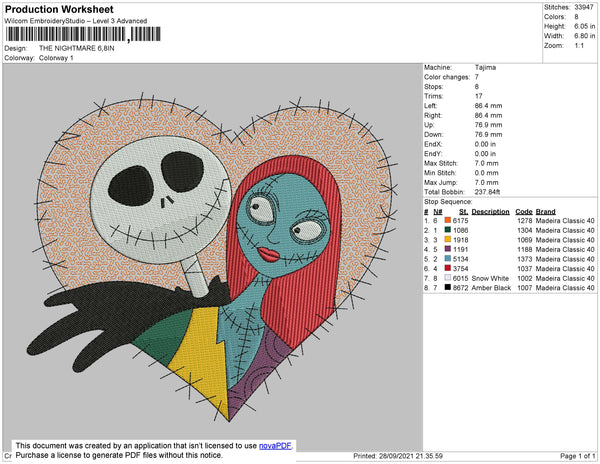Select the Snow White 6015 thread swatch

point(448,278)
